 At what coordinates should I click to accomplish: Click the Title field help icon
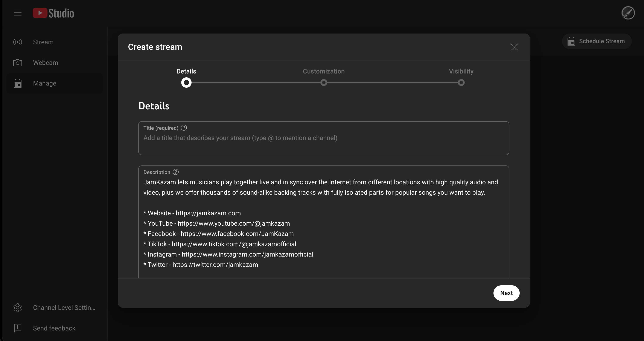pyautogui.click(x=184, y=128)
